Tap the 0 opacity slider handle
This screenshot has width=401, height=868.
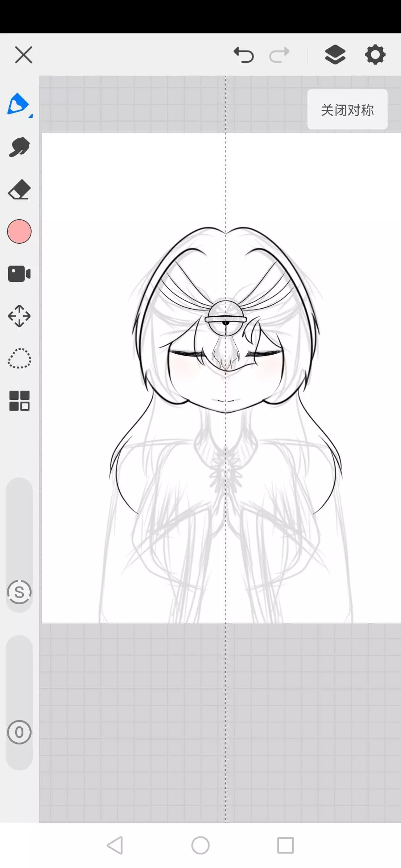pyautogui.click(x=19, y=732)
